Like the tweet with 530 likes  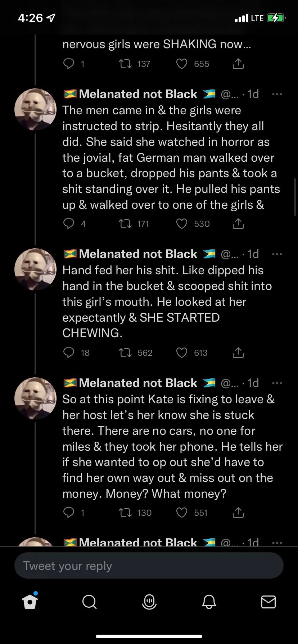[182, 224]
